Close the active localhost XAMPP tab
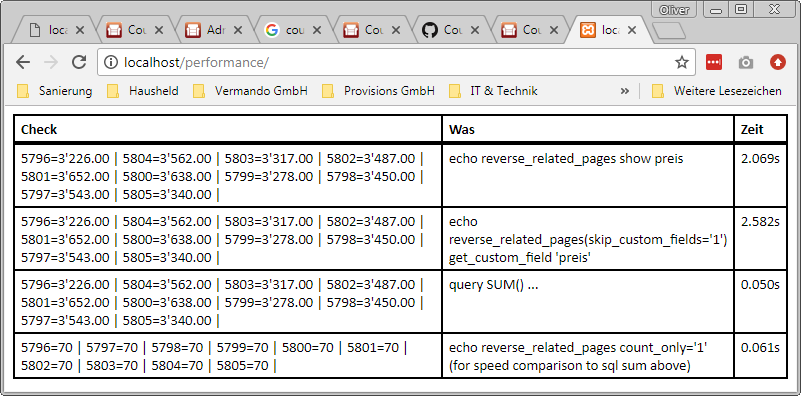The image size is (801, 396). 632,30
